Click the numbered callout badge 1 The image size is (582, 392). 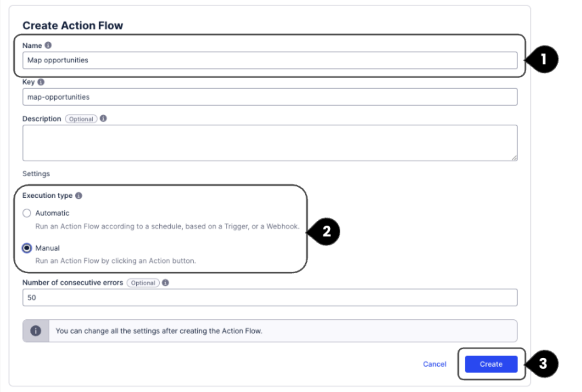[x=544, y=59]
